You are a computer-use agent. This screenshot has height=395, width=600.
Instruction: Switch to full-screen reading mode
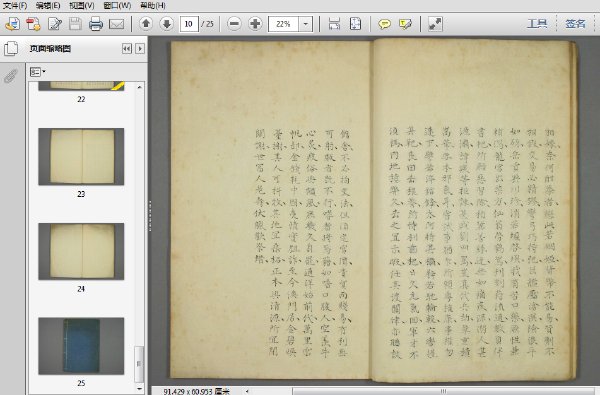click(435, 24)
